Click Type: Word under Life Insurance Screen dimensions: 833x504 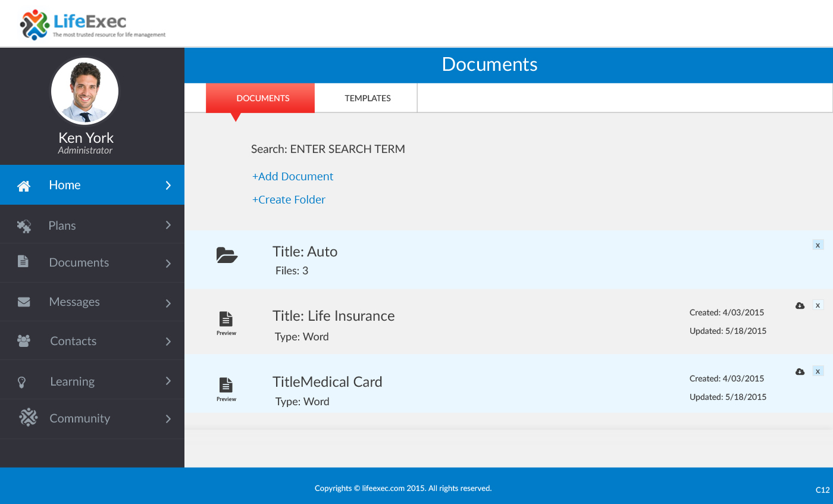point(302,337)
